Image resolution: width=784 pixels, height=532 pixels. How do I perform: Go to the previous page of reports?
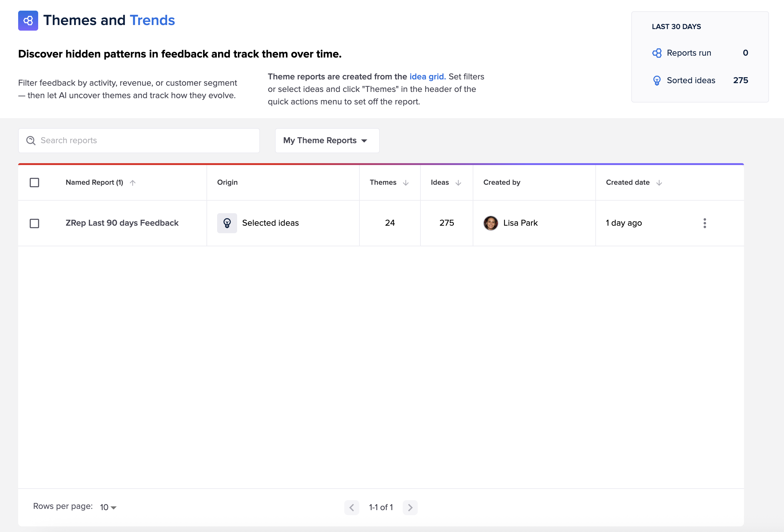(x=352, y=507)
